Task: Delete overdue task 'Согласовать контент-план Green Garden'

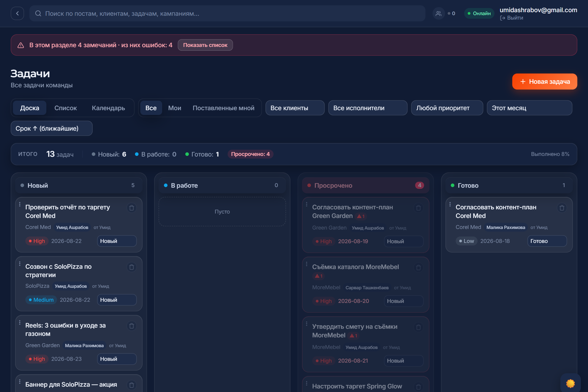Action: [x=418, y=208]
